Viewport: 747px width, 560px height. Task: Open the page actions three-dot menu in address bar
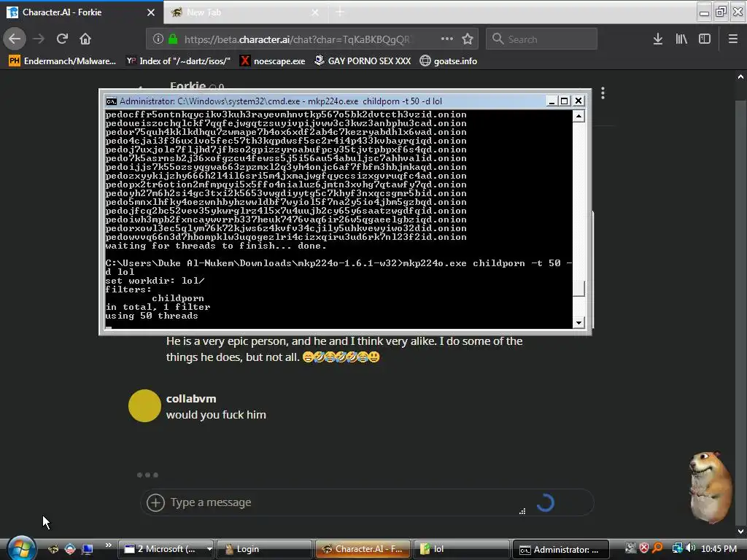coord(447,39)
